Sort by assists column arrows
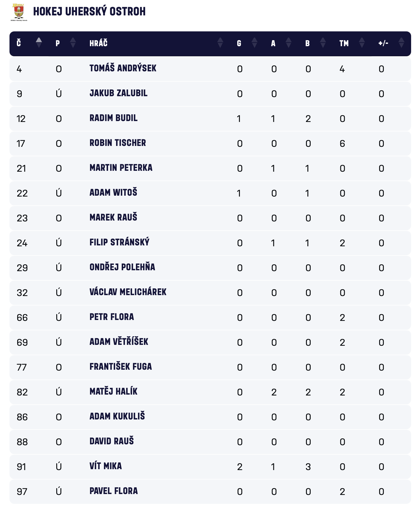Image resolution: width=420 pixels, height=505 pixels. [288, 43]
